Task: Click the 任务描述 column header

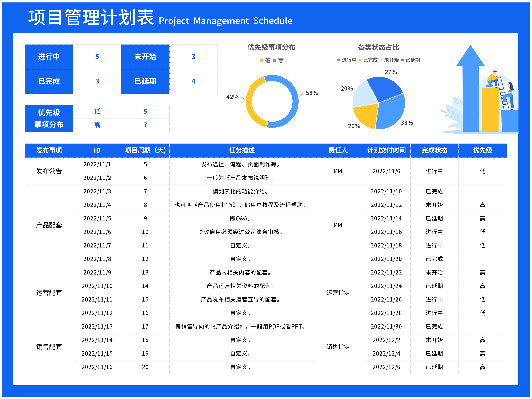Action: pyautogui.click(x=241, y=150)
